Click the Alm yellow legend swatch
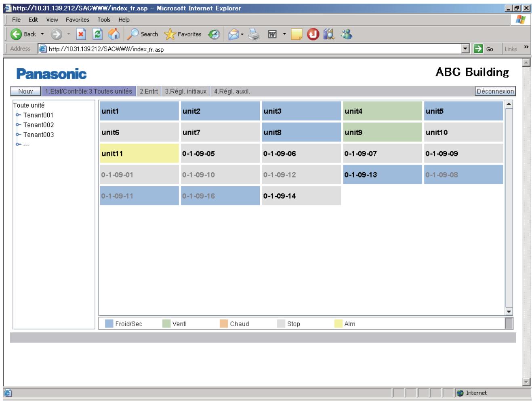This screenshot has width=532, height=401. tap(338, 324)
